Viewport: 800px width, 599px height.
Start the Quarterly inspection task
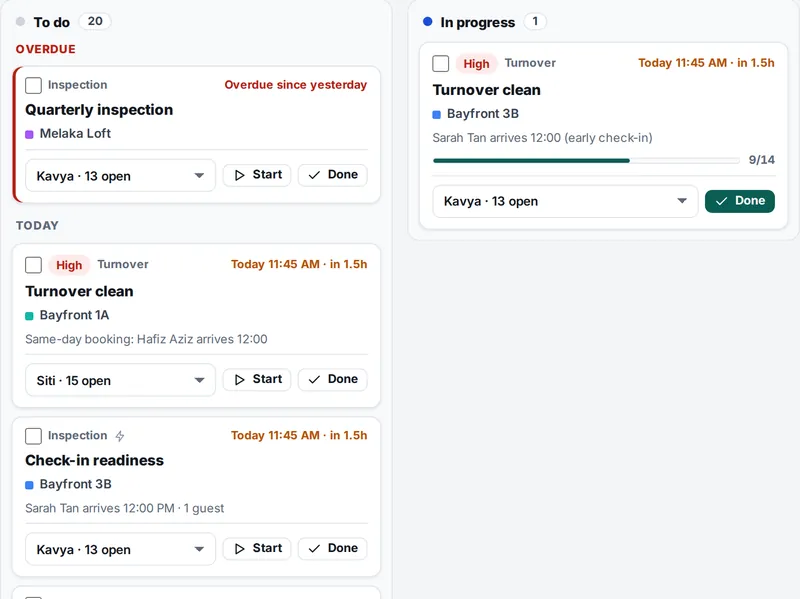tap(257, 175)
